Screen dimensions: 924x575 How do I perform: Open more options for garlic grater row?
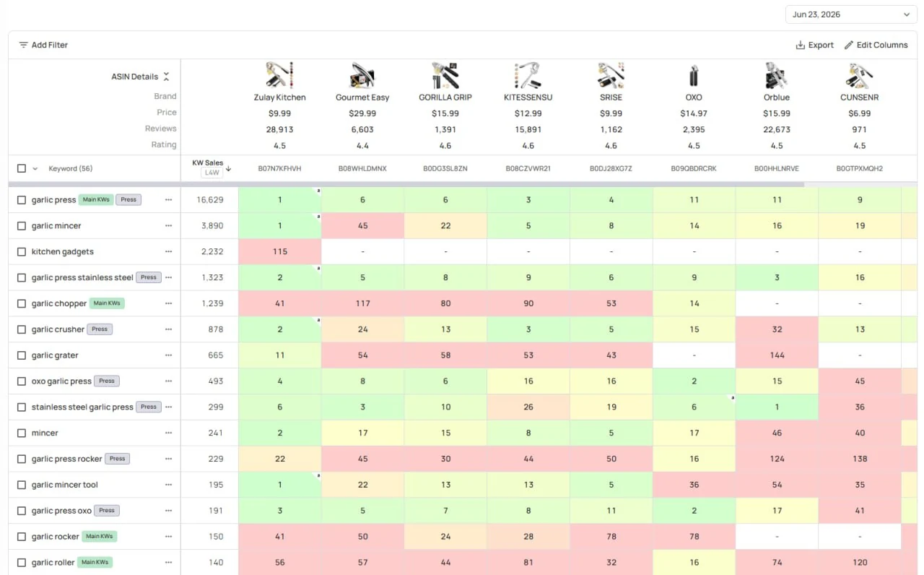(x=168, y=355)
